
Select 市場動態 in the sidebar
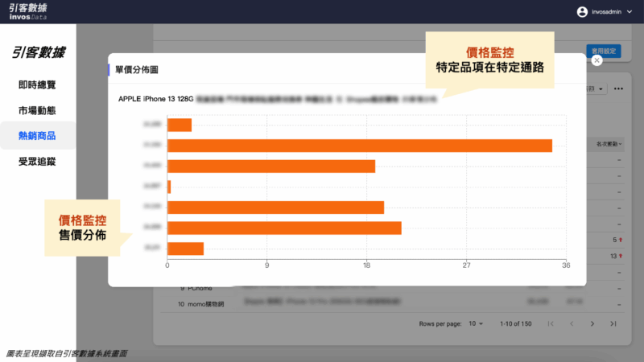37,110
